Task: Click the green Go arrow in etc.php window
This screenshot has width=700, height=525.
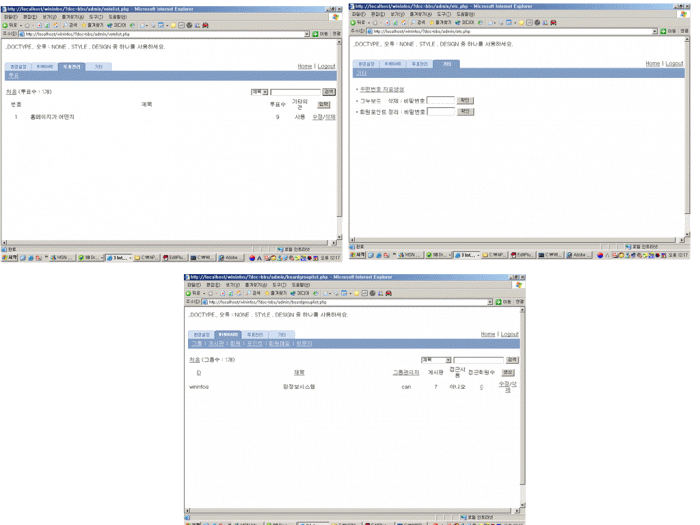Action: pyautogui.click(x=663, y=31)
